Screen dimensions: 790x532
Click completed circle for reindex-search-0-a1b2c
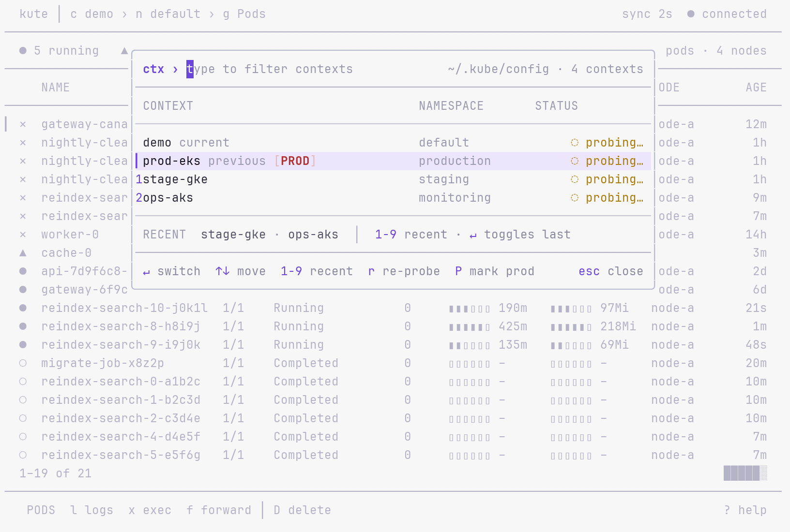23,382
